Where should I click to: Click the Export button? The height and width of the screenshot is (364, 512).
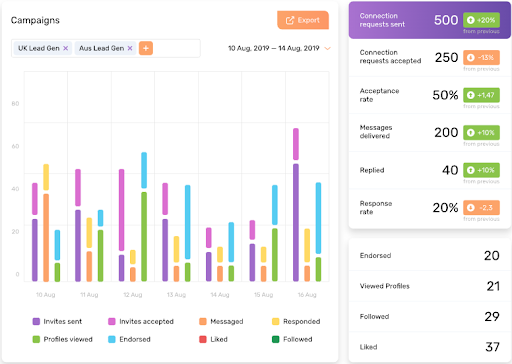pyautogui.click(x=303, y=20)
